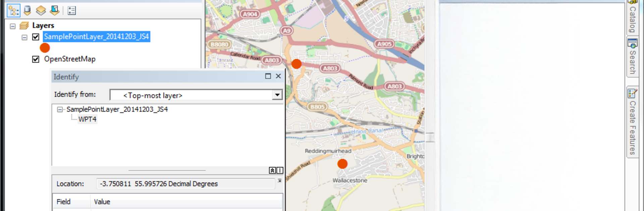This screenshot has width=644, height=211.
Task: Close the Identify window
Action: (x=278, y=76)
